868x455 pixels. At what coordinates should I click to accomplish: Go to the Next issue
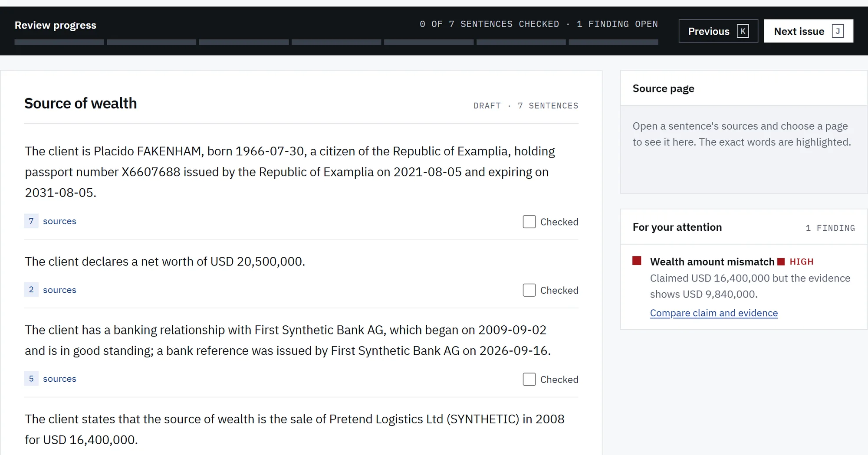808,31
